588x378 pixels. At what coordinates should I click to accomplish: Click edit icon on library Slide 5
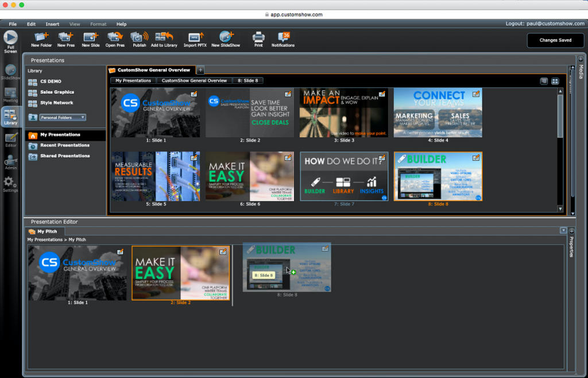[194, 158]
